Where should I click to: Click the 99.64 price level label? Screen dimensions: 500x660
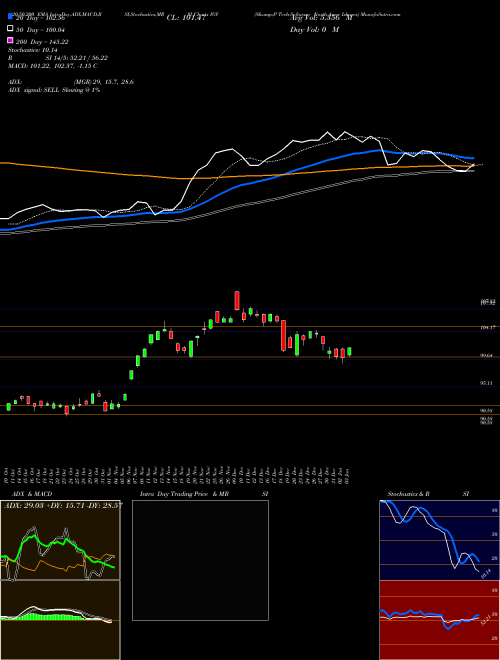[487, 356]
